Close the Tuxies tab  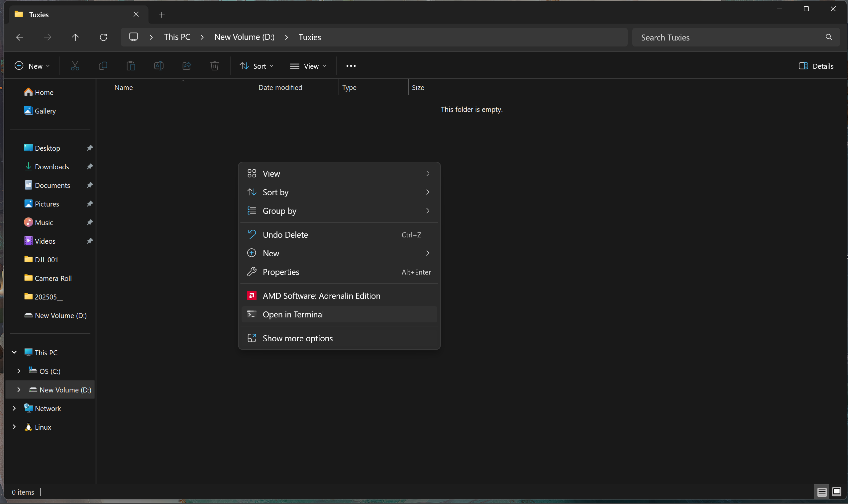point(136,14)
